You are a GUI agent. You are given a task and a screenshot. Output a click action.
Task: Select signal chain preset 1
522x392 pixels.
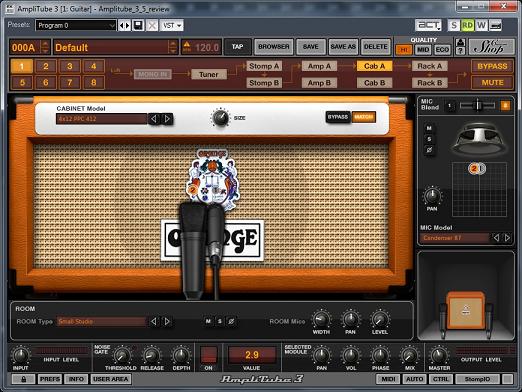(22, 66)
